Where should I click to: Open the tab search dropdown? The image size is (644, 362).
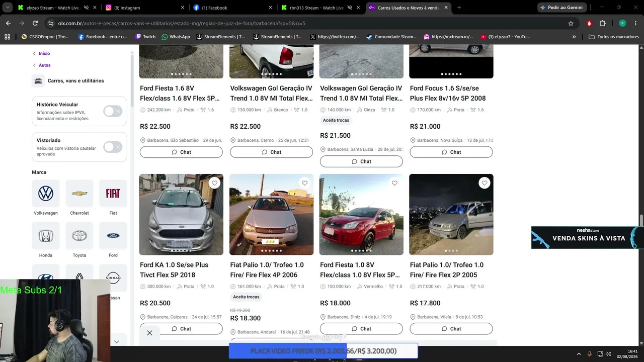[x=8, y=8]
